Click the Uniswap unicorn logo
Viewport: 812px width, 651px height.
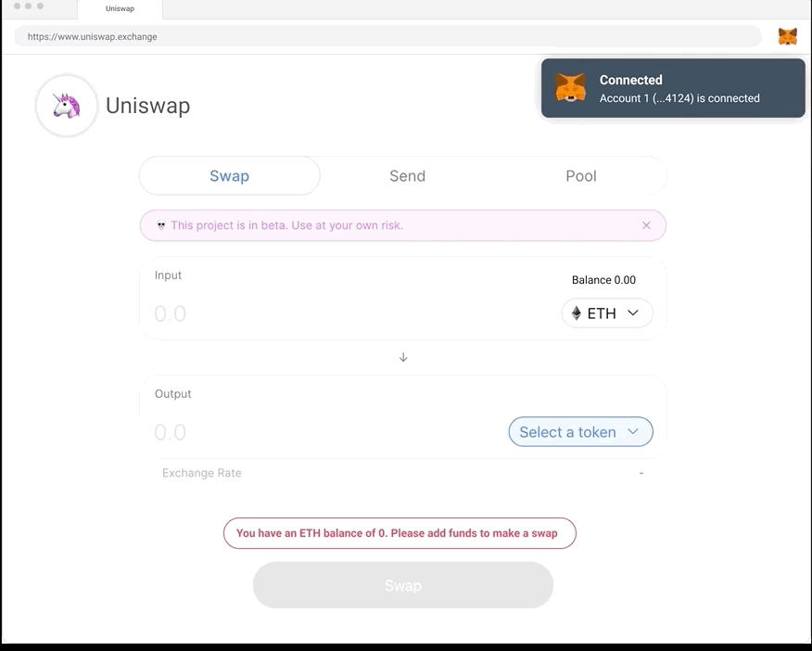pyautogui.click(x=67, y=106)
